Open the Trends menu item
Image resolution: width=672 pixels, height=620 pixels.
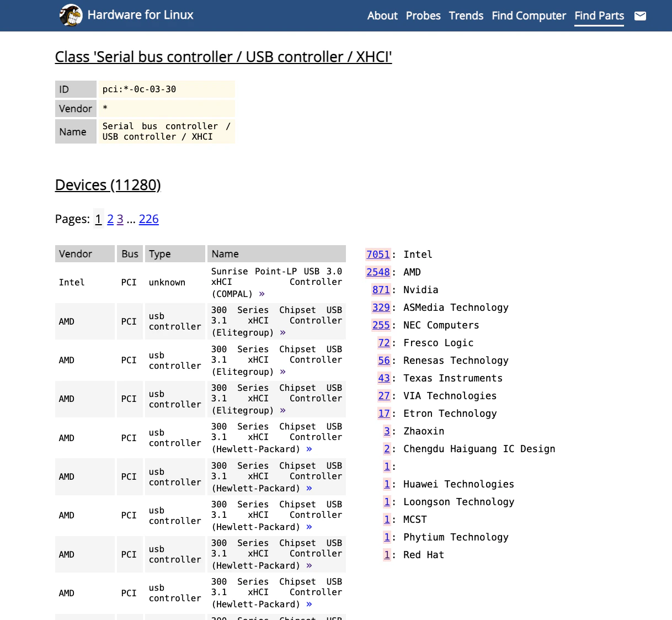(466, 16)
